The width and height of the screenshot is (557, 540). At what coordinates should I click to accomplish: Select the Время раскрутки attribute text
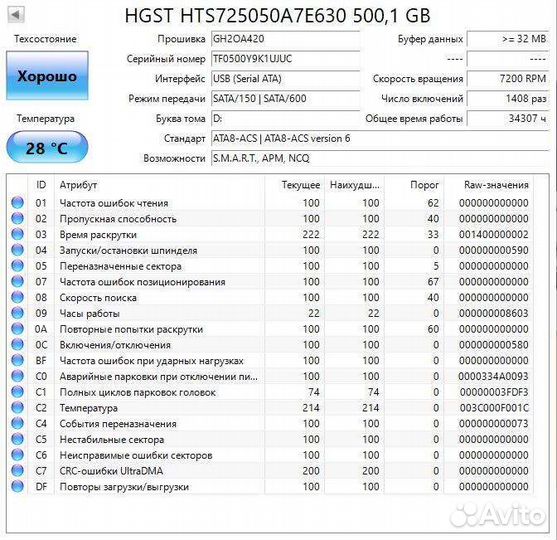tap(98, 235)
